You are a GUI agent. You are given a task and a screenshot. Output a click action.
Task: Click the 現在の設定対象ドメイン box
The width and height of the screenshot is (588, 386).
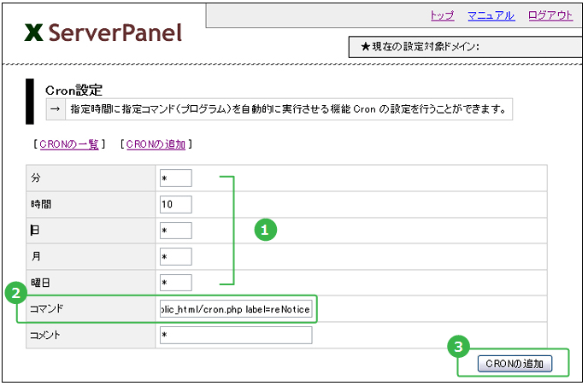(x=466, y=46)
